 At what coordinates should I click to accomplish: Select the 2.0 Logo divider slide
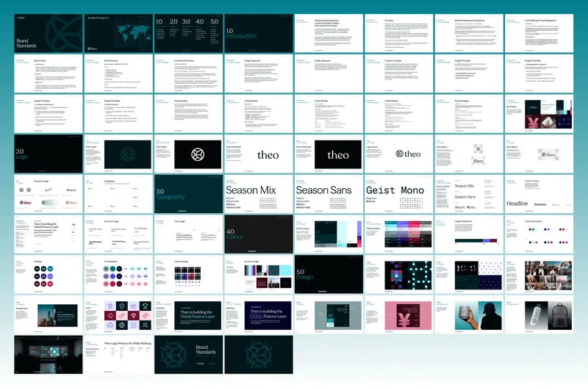pos(49,154)
